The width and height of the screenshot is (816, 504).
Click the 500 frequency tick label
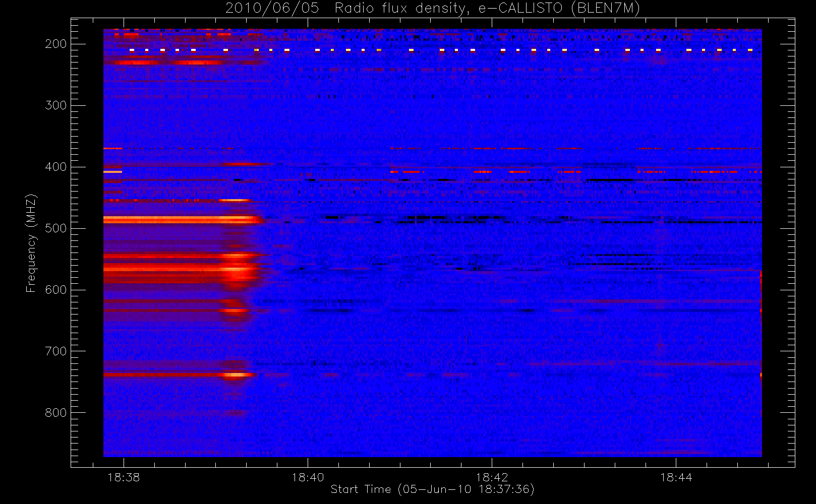coord(56,228)
